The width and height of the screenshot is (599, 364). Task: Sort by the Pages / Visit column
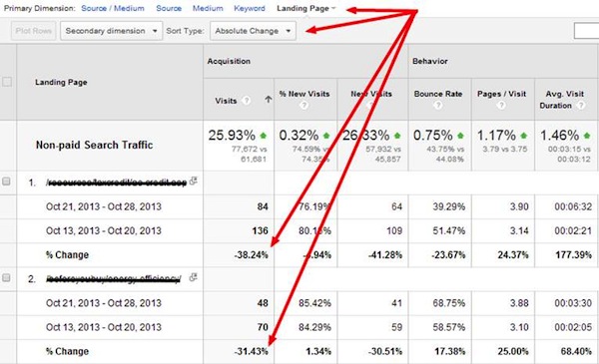click(x=501, y=94)
